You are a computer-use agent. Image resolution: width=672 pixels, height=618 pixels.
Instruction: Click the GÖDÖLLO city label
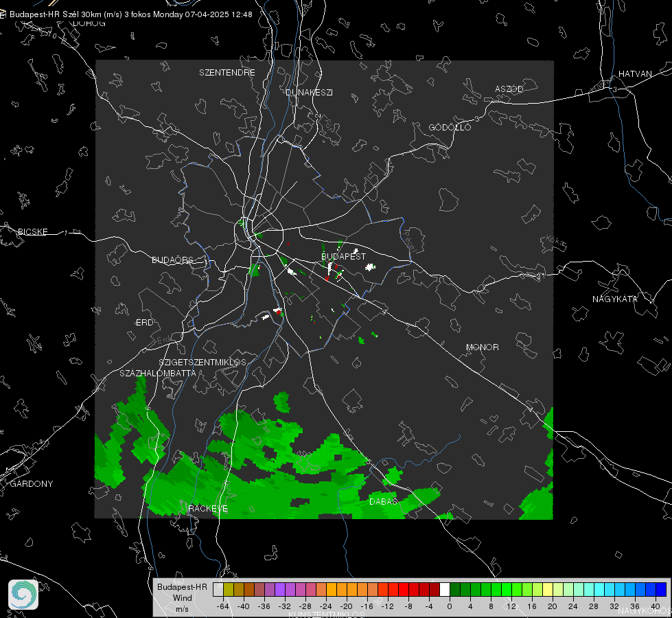(x=450, y=127)
